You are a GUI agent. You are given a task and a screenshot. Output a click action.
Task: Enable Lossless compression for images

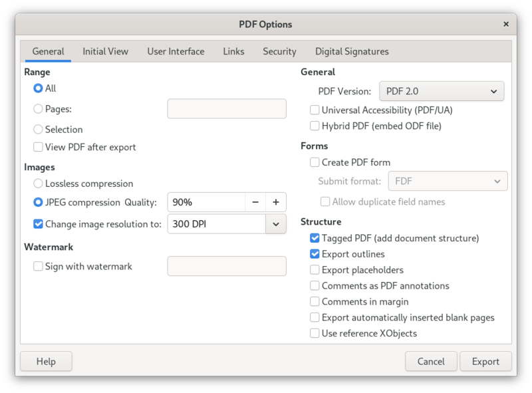tap(38, 184)
